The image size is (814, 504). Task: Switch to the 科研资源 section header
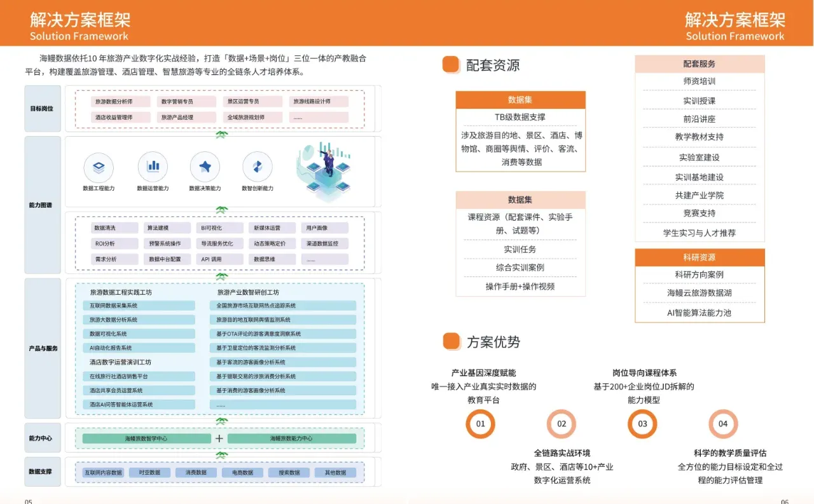(700, 257)
